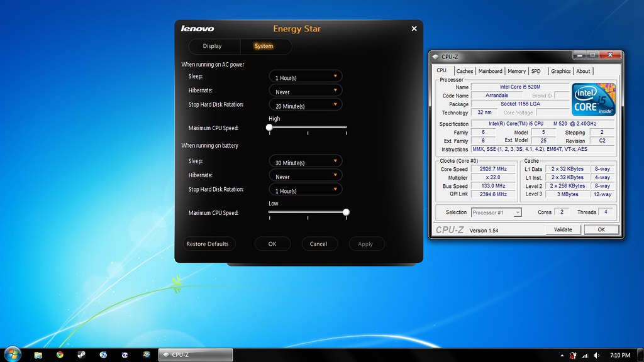Image resolution: width=644 pixels, height=362 pixels.
Task: Open the AC power Hibernate dropdown
Action: (306, 90)
